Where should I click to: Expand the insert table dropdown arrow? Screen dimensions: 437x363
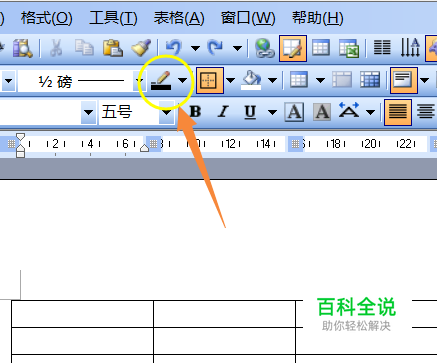320,80
